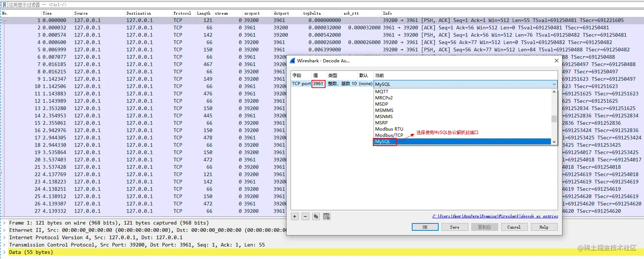Open the current protocol MySQL combo box
The height and width of the screenshot is (259, 644).
(465, 84)
